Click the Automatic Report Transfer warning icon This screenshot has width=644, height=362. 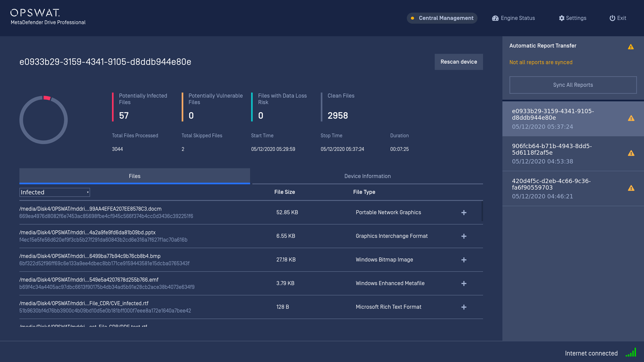click(631, 47)
